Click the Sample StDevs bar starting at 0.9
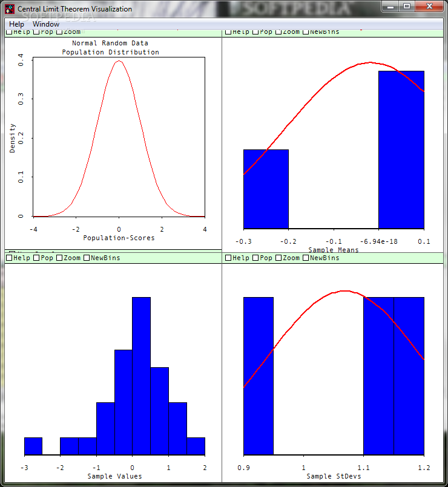Viewport: 448px width, 487px height. click(x=259, y=376)
